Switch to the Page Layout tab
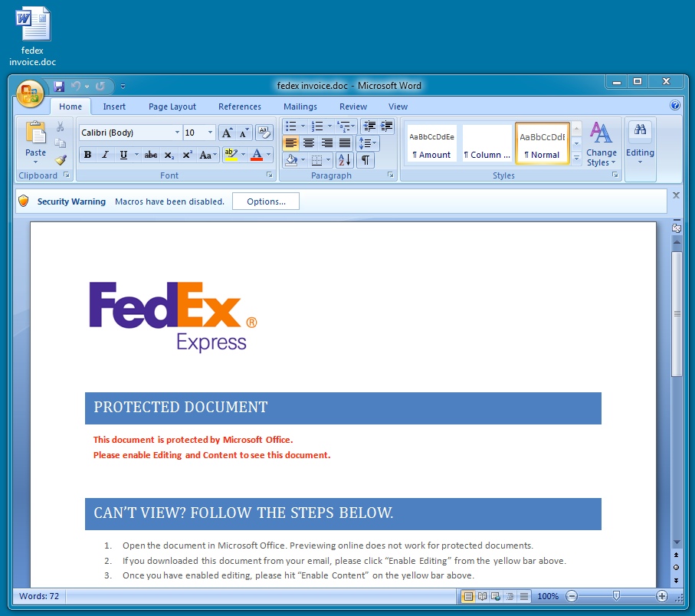 coord(172,106)
